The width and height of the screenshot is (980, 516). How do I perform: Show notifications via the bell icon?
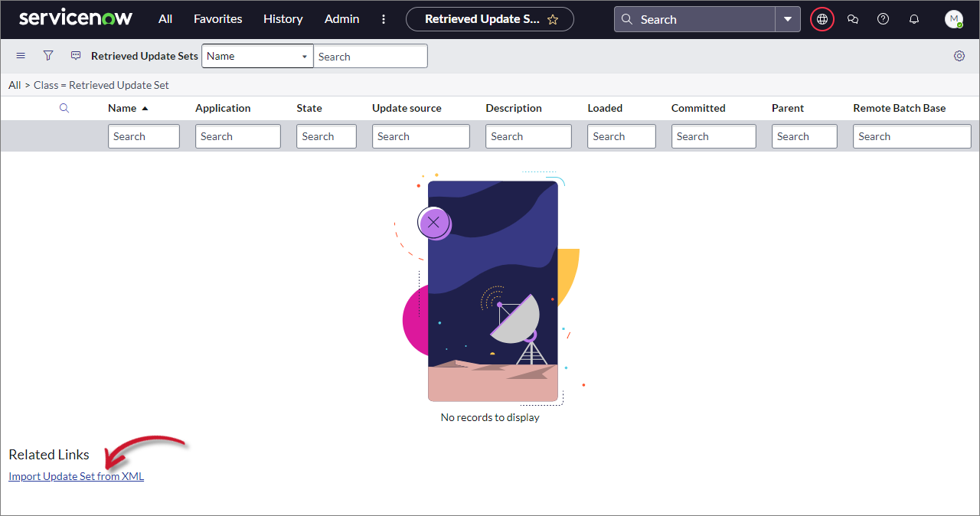pyautogui.click(x=913, y=19)
